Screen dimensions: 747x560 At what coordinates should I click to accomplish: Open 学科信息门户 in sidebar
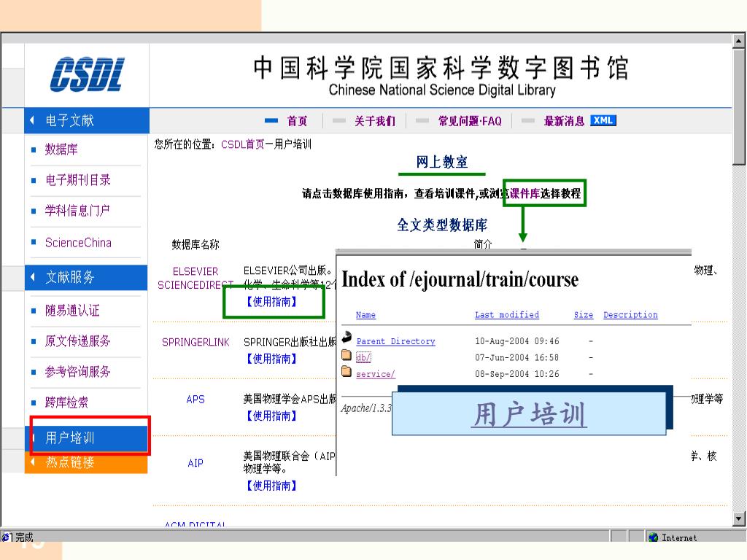[77, 211]
